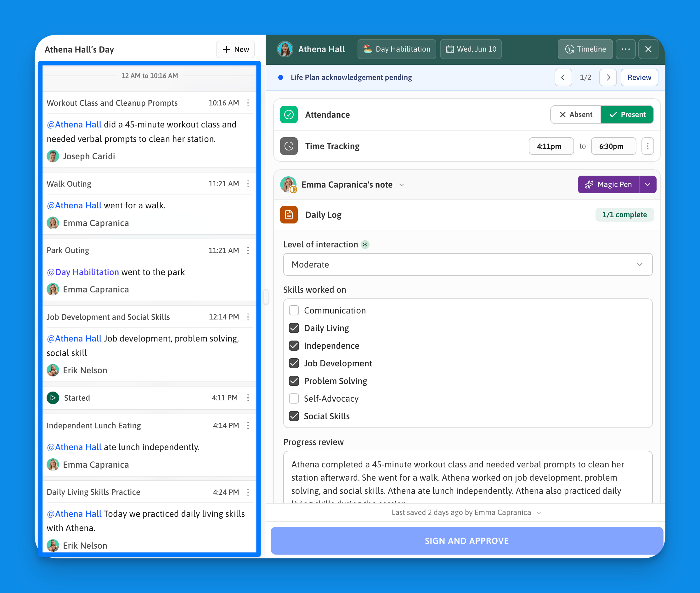Open the header three-dot more menu
The height and width of the screenshot is (593, 700).
coord(625,49)
